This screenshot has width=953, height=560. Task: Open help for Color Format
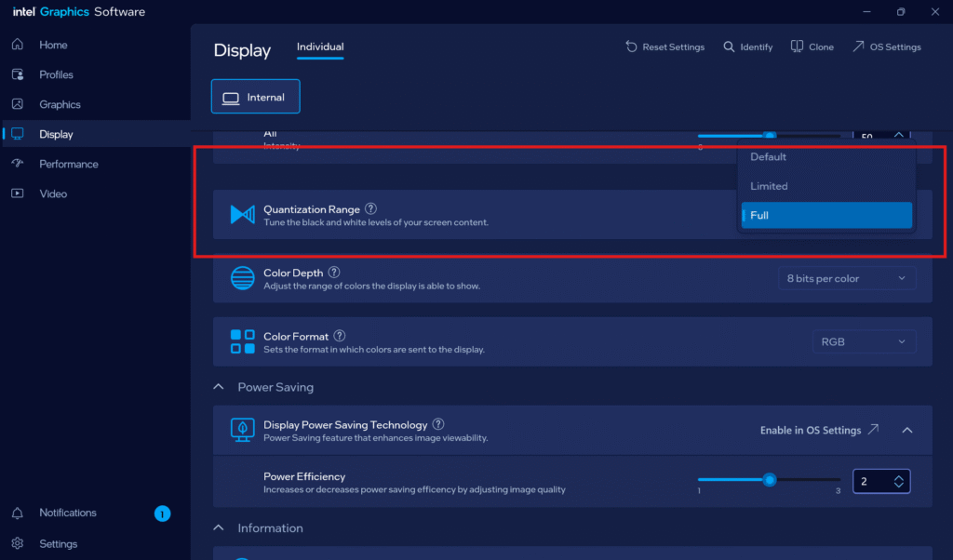click(x=340, y=335)
